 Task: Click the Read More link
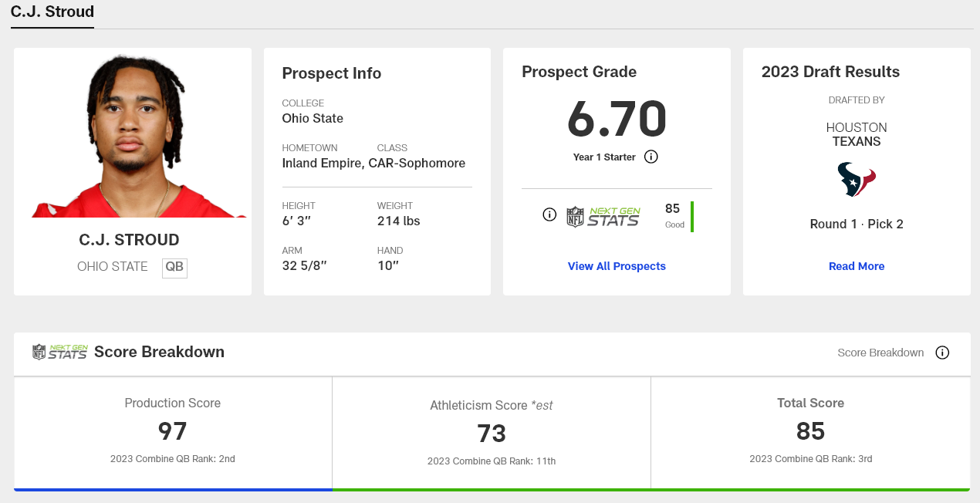[x=857, y=266]
